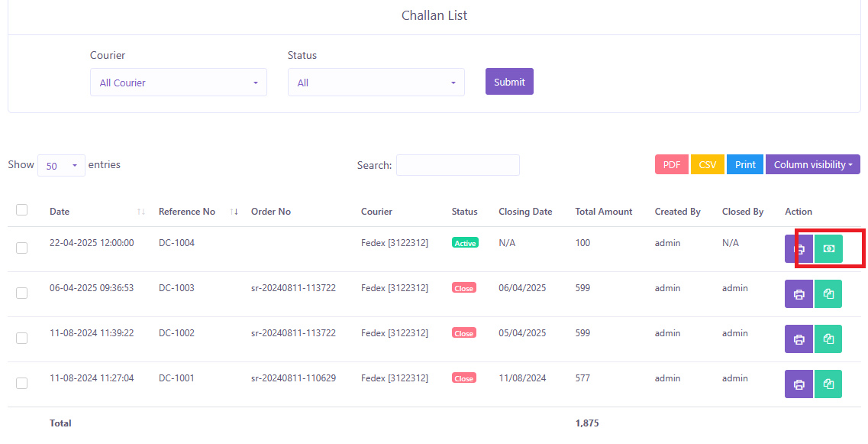Export the challan list as PDF

[671, 165]
